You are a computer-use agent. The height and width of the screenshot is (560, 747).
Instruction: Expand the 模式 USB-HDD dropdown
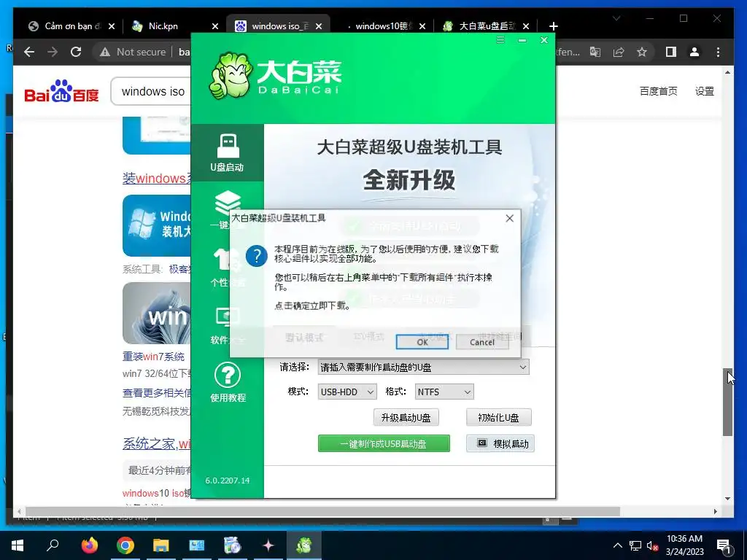347,392
